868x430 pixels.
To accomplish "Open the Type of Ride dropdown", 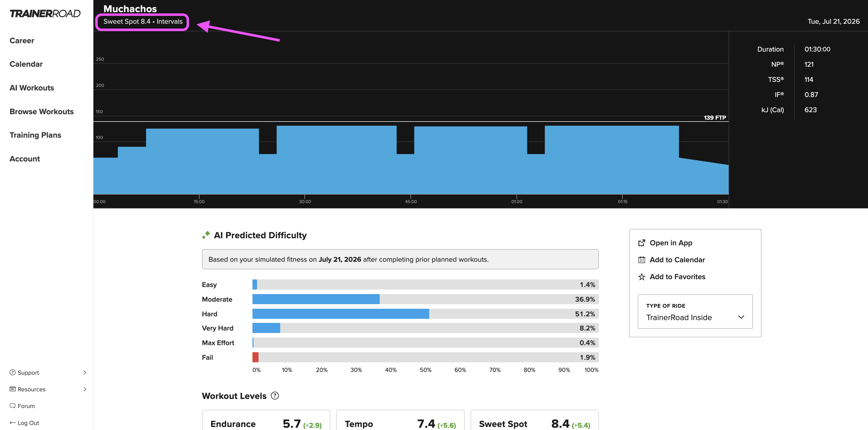I will (x=695, y=312).
